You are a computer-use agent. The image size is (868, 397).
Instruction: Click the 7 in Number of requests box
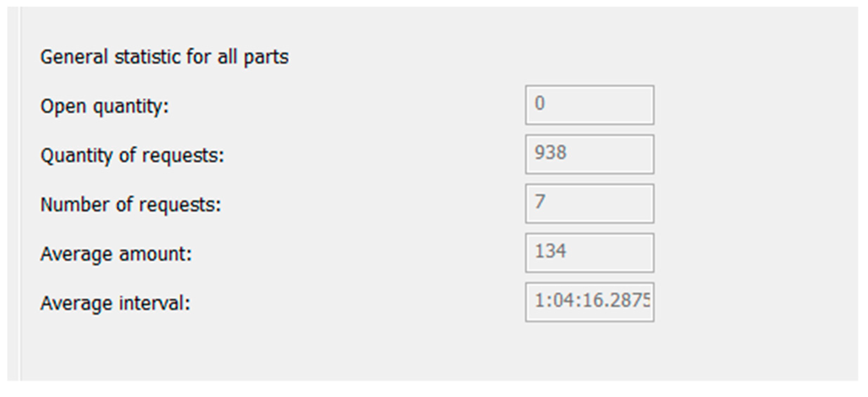540,202
